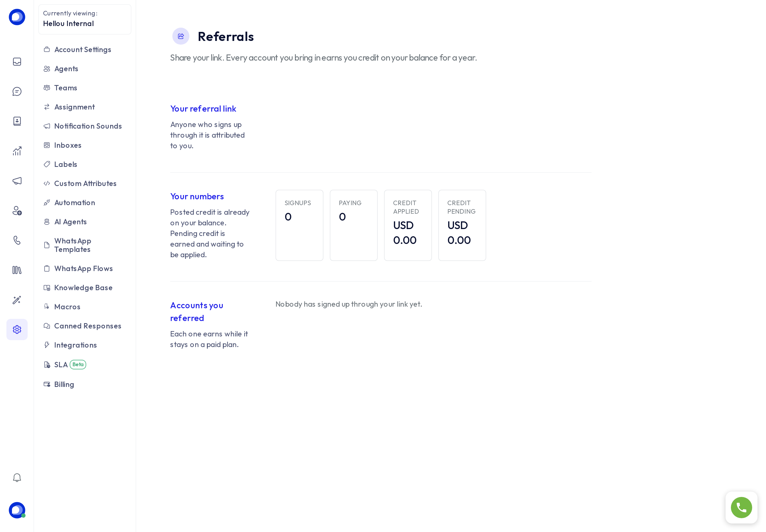Open the Currently viewing Hellou Internal switcher
The width and height of the screenshot is (766, 532).
click(x=85, y=19)
